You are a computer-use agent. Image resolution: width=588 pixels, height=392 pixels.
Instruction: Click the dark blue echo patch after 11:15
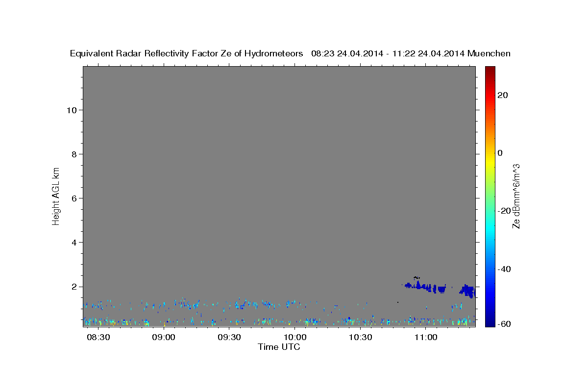pos(467,291)
